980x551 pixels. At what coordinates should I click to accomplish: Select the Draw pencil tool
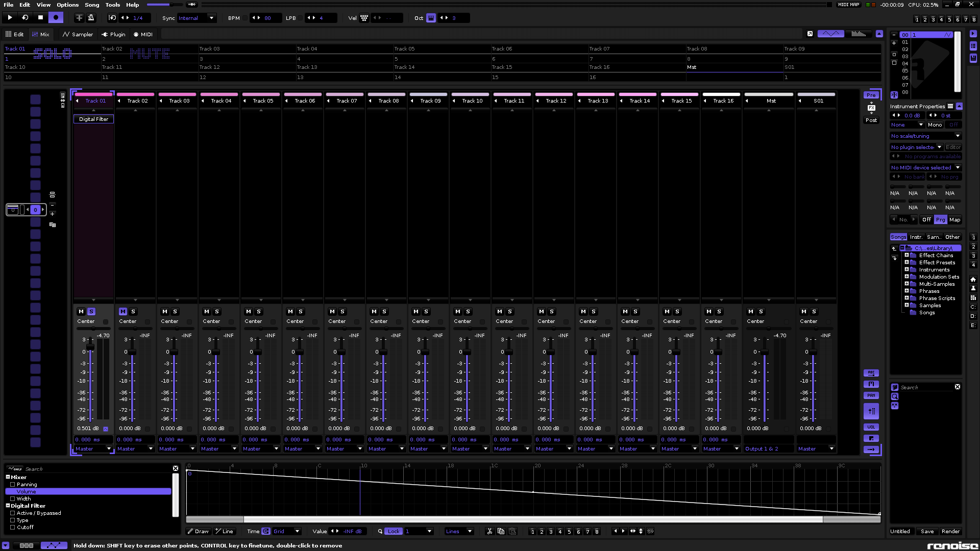click(198, 531)
